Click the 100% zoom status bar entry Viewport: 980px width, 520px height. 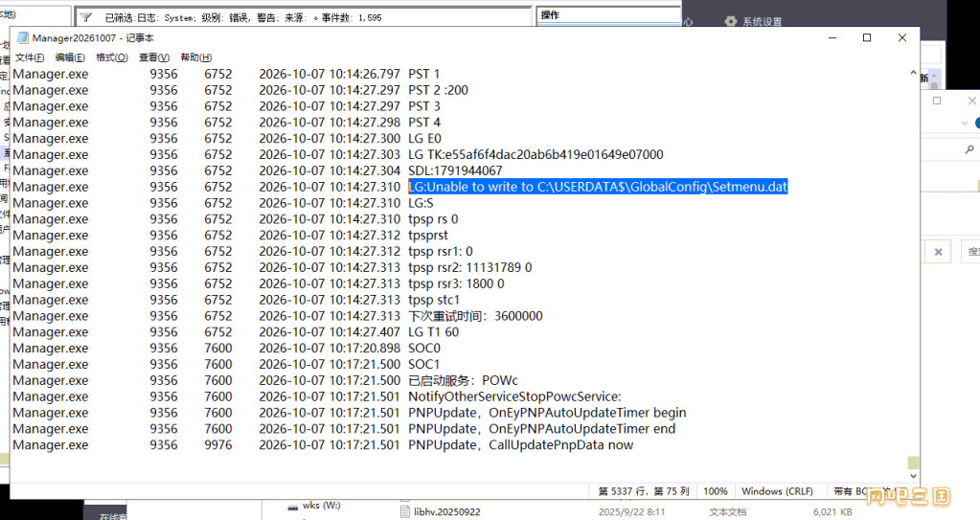[x=715, y=491]
